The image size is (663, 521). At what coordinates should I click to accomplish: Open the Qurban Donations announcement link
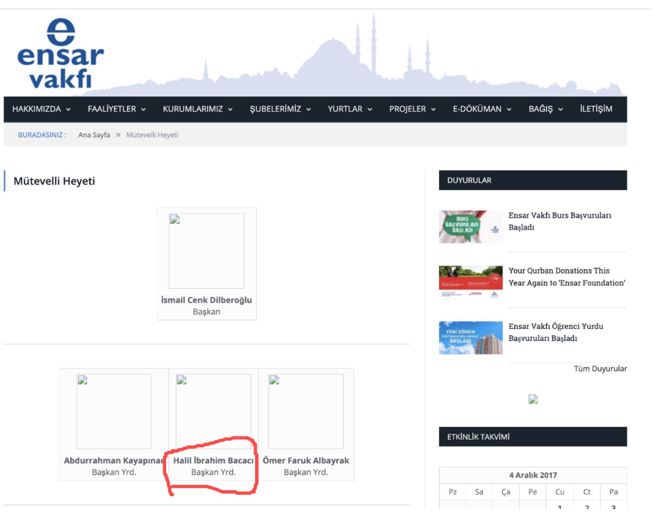click(x=566, y=277)
